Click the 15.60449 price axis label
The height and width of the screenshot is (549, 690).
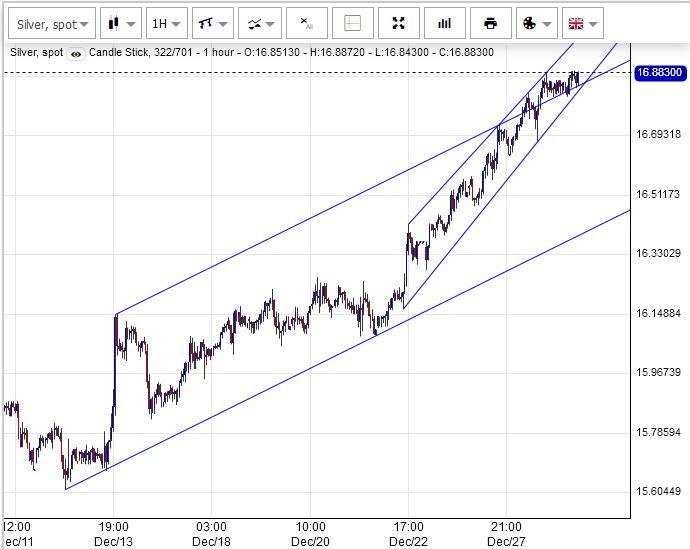[658, 491]
